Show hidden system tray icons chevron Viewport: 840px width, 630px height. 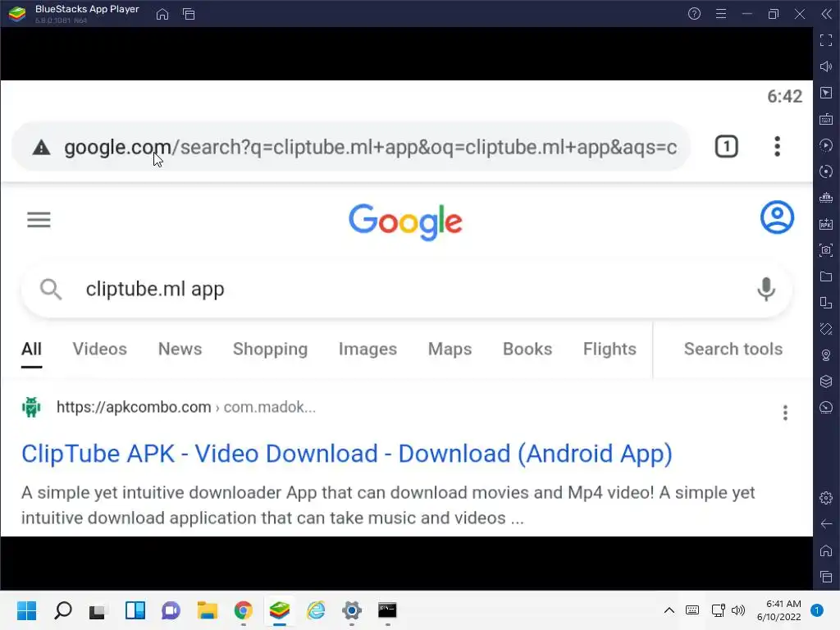[669, 610]
